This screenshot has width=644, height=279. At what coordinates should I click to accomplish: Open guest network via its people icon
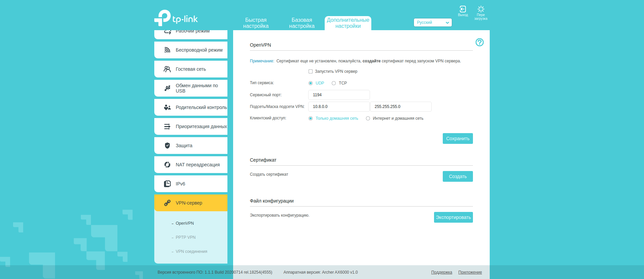167,69
